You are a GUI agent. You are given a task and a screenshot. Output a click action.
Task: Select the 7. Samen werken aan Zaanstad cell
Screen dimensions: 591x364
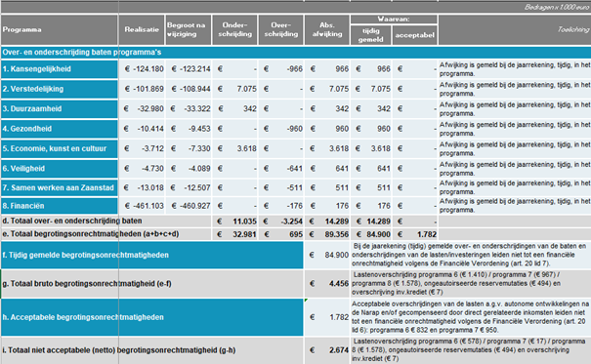point(60,187)
